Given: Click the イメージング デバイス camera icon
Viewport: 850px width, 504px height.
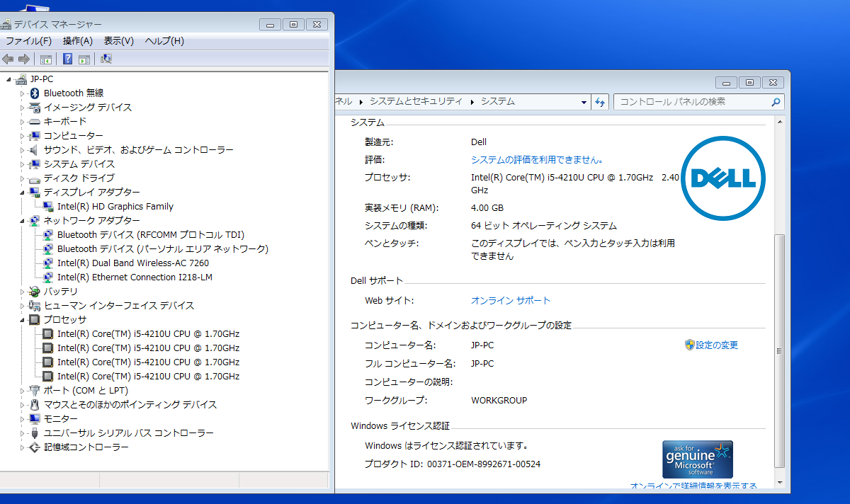Looking at the screenshot, I should [35, 107].
